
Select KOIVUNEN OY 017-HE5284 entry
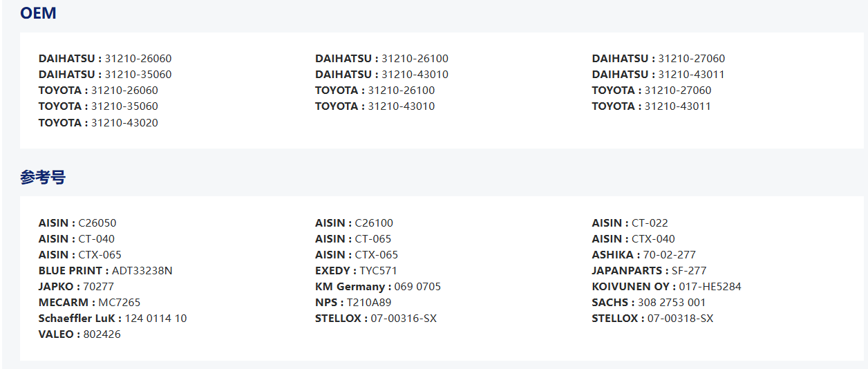pyautogui.click(x=666, y=287)
